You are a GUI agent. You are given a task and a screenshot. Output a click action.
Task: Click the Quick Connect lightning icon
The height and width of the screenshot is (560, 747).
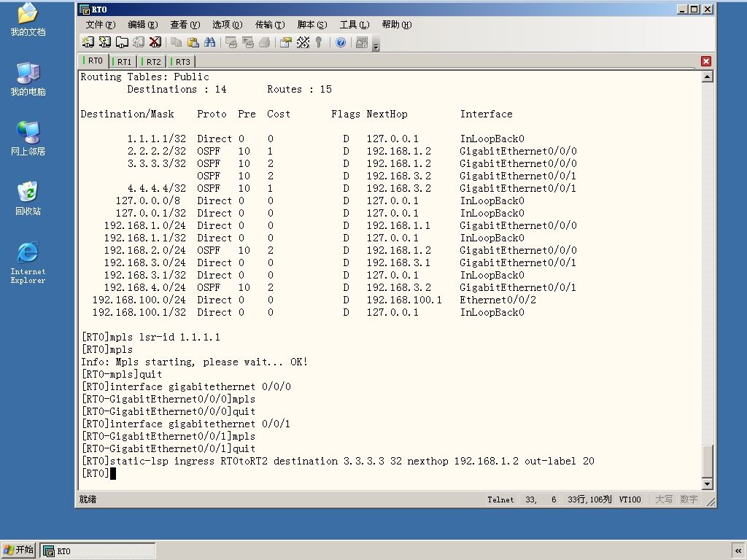(105, 42)
